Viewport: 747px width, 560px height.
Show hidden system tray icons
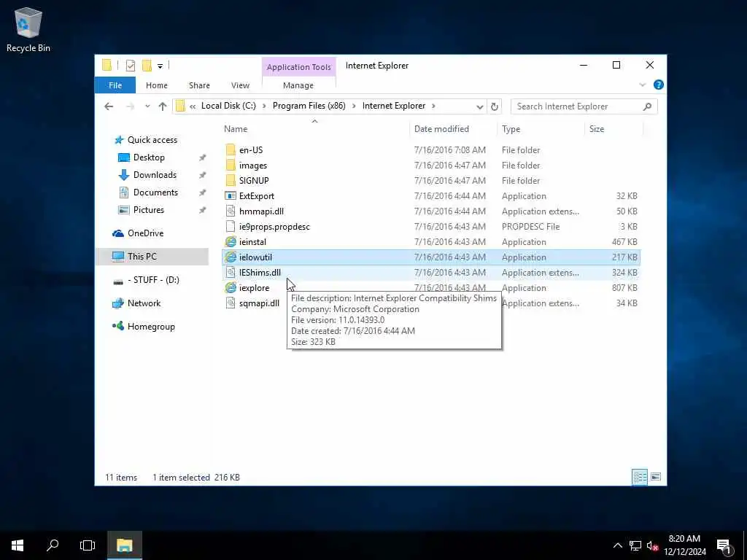[617, 545]
